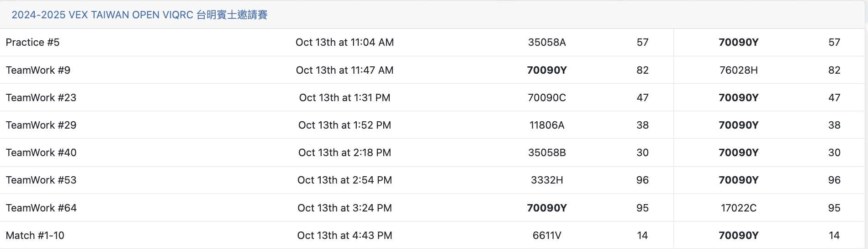Click the TeamWork #53 match label
The height and width of the screenshot is (249, 868).
[x=41, y=180]
